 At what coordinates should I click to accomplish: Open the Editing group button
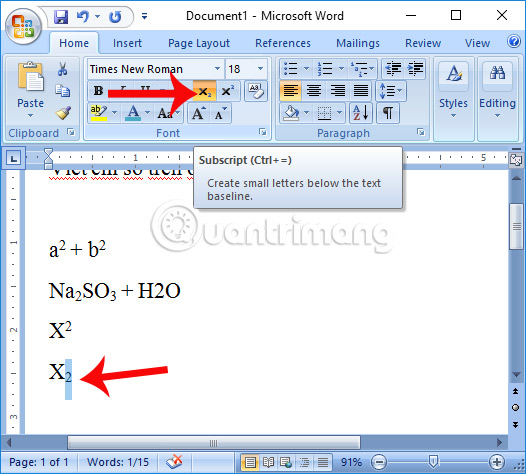coord(497,99)
